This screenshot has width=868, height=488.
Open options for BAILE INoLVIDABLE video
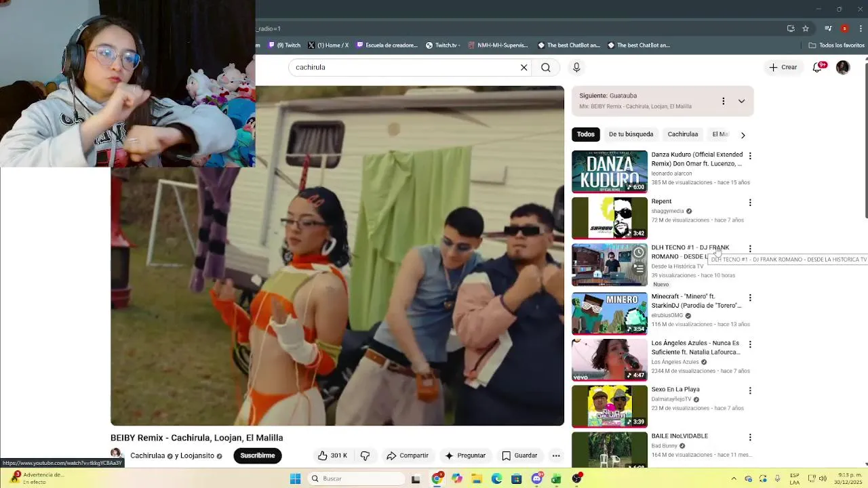[750, 437]
